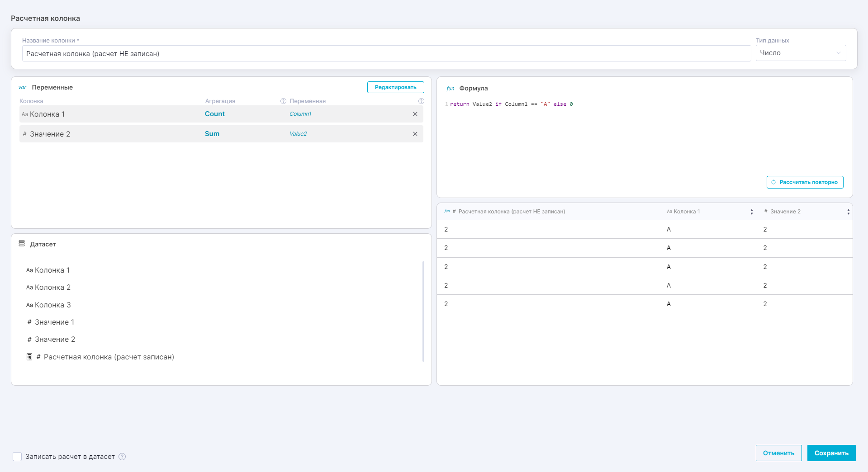Click help icon beside Записать расчет в датасет
This screenshot has height=472, width=868.
[122, 457]
